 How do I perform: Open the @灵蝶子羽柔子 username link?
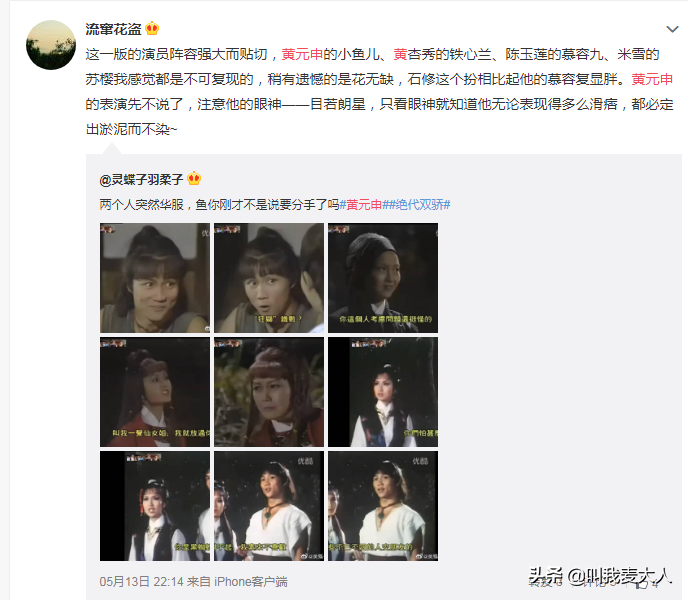(141, 179)
